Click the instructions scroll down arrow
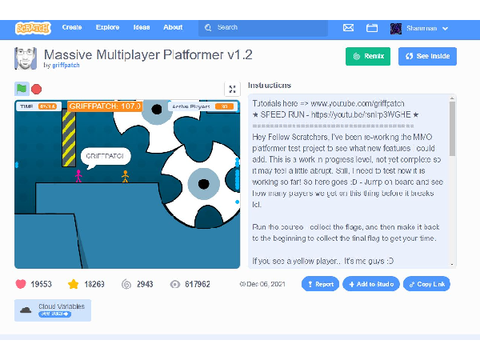 coord(452,265)
